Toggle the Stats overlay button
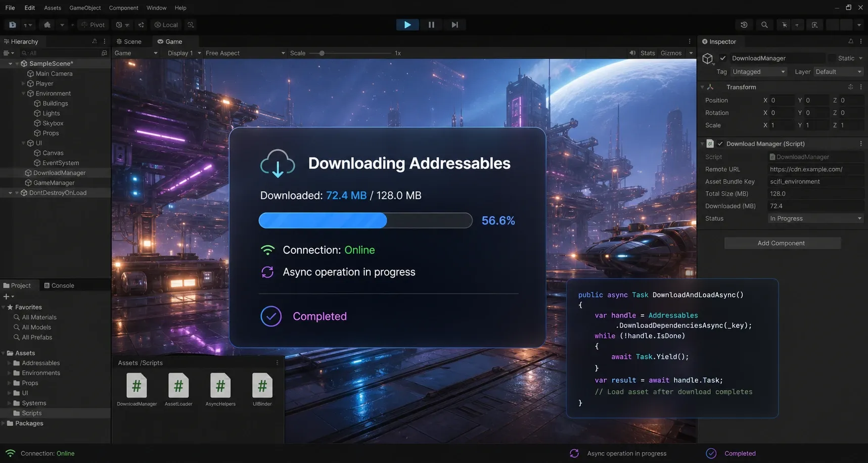 648,53
